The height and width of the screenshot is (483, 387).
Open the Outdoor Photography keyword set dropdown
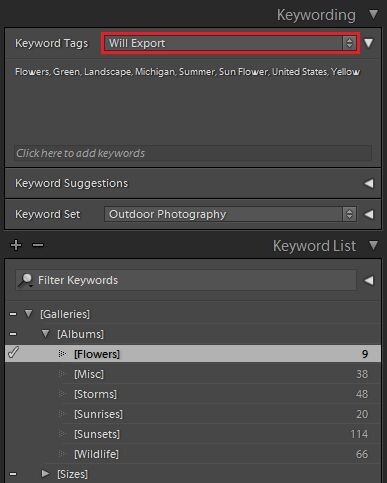[230, 214]
